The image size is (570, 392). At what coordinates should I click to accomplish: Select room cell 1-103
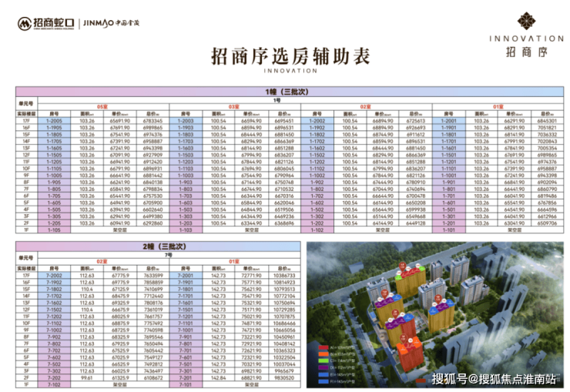pos(186,230)
